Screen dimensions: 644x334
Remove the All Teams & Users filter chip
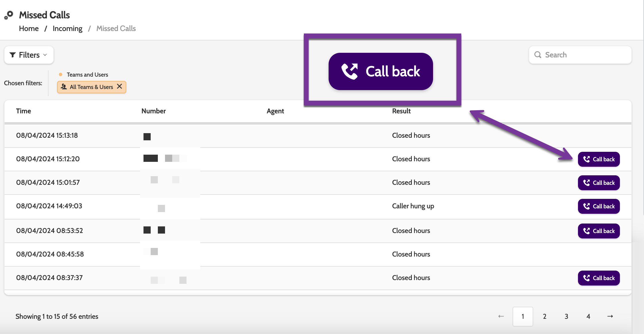(120, 87)
